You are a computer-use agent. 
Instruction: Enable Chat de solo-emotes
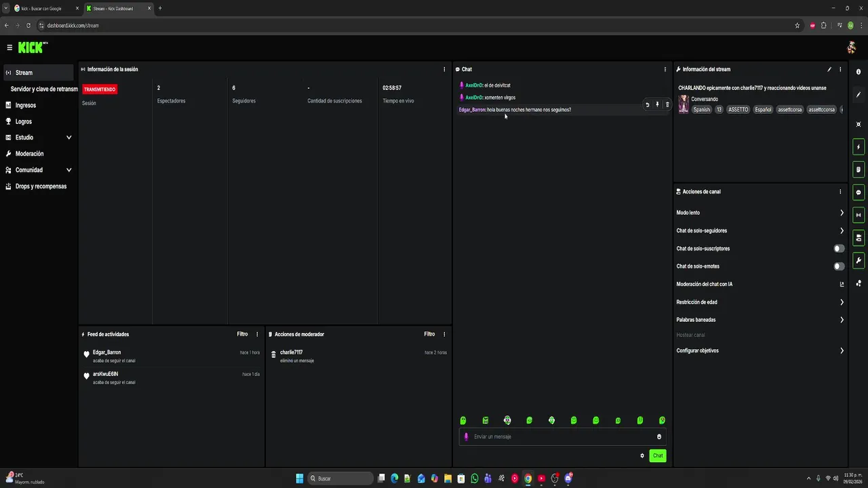click(839, 266)
